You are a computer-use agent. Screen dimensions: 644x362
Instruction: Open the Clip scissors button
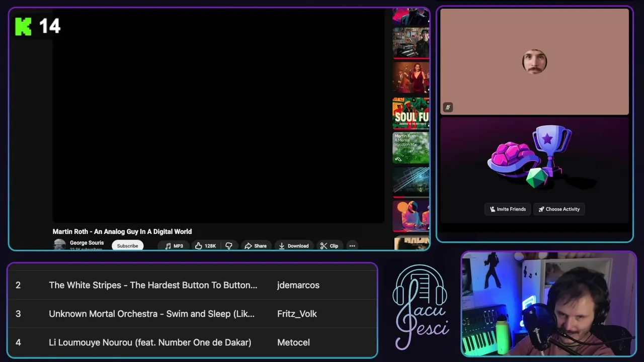tap(329, 246)
